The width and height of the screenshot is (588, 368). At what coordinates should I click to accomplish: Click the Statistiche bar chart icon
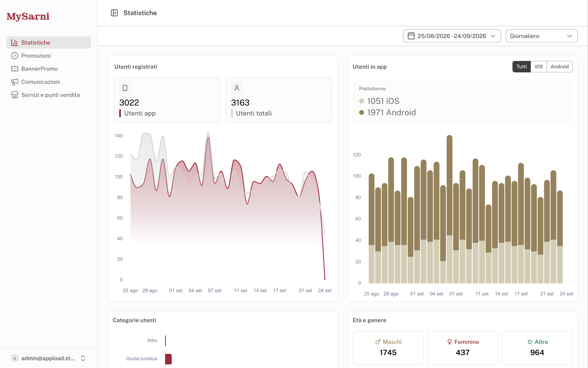point(14,43)
